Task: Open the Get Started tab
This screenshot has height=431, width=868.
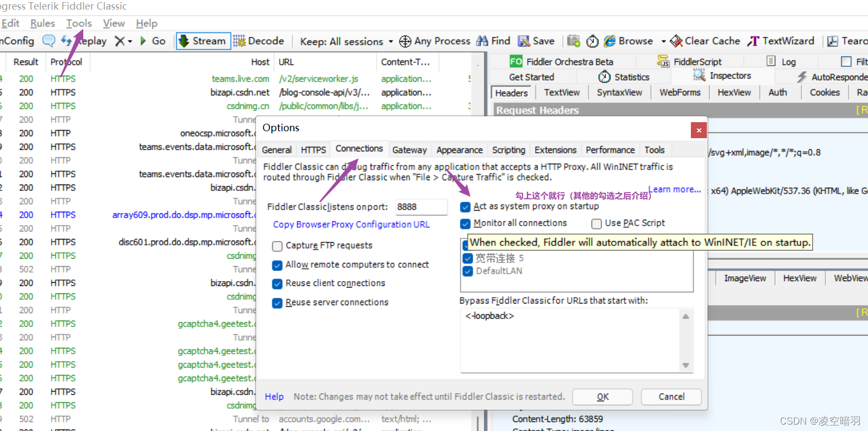Action: coord(531,77)
